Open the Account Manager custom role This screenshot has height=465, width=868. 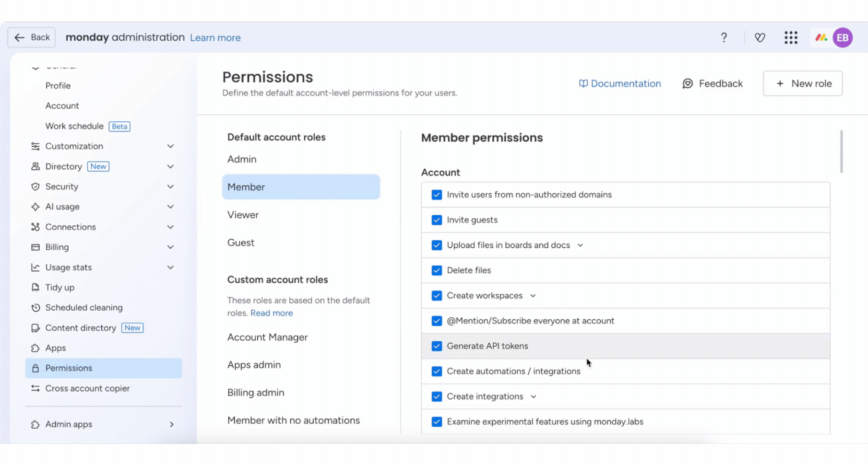click(x=267, y=337)
